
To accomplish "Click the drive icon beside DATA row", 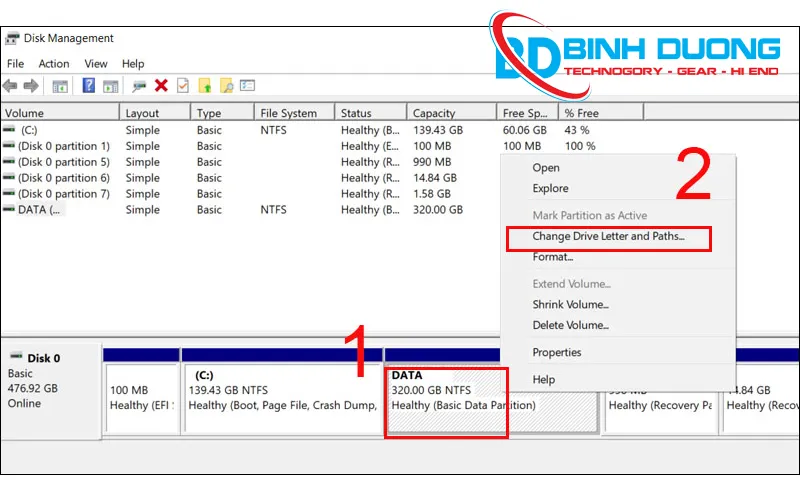I will coord(9,209).
